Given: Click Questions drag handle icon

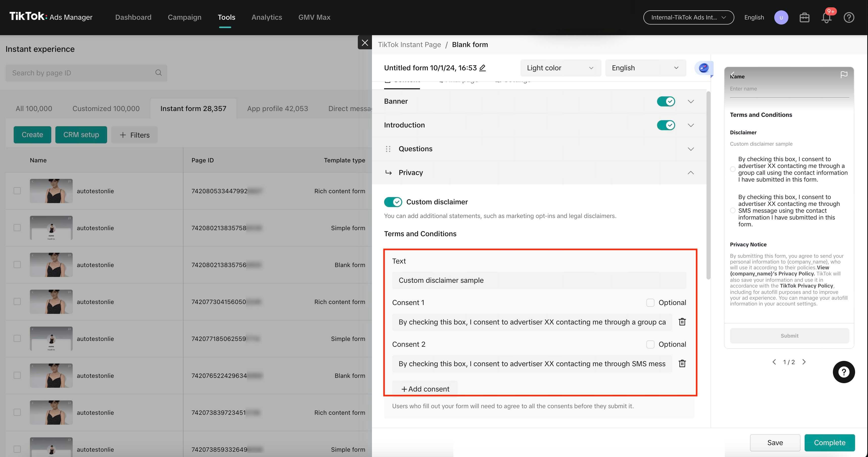Looking at the screenshot, I should pos(388,149).
